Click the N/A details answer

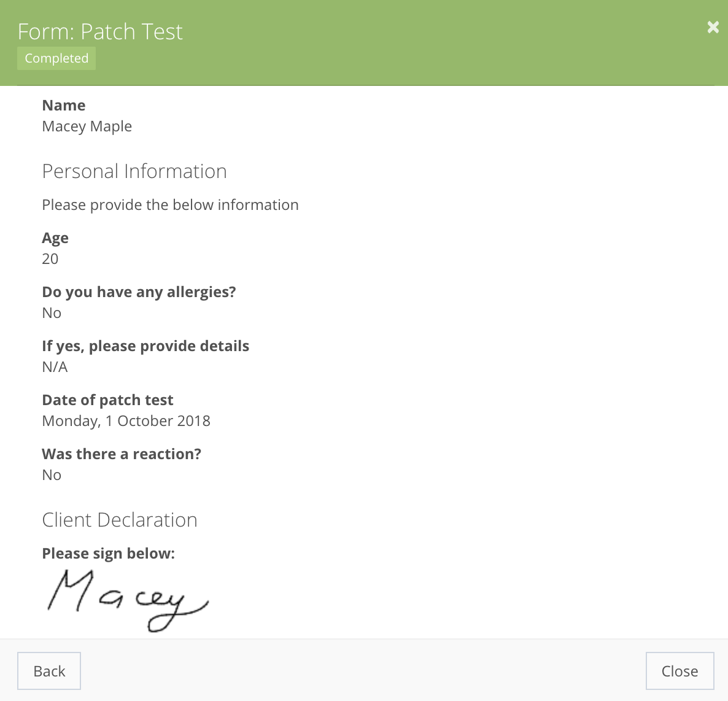coord(55,366)
